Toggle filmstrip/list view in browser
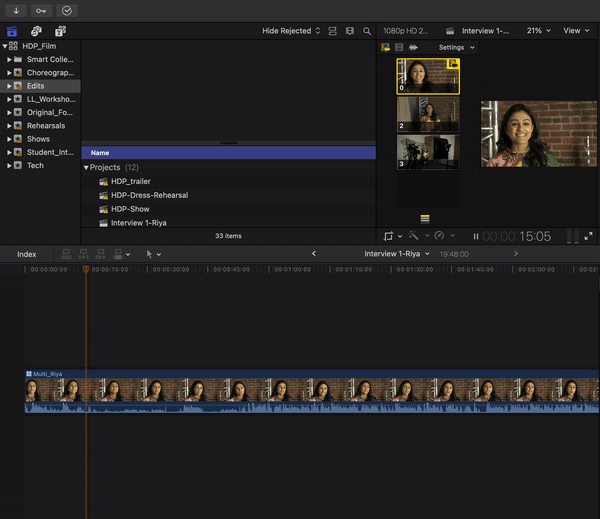600x519 pixels. click(333, 31)
